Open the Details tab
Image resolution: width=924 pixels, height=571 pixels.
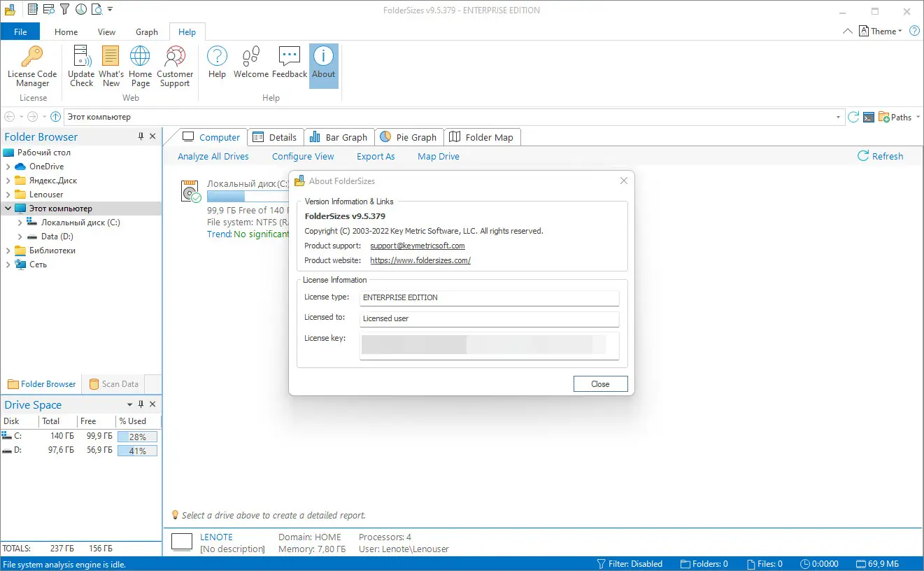275,137
